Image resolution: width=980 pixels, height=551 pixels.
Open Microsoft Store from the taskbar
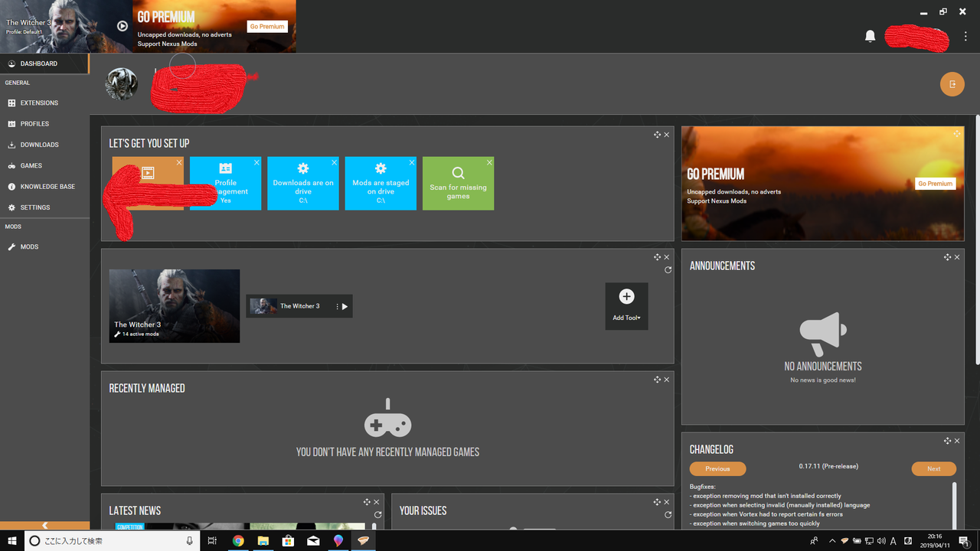point(288,541)
